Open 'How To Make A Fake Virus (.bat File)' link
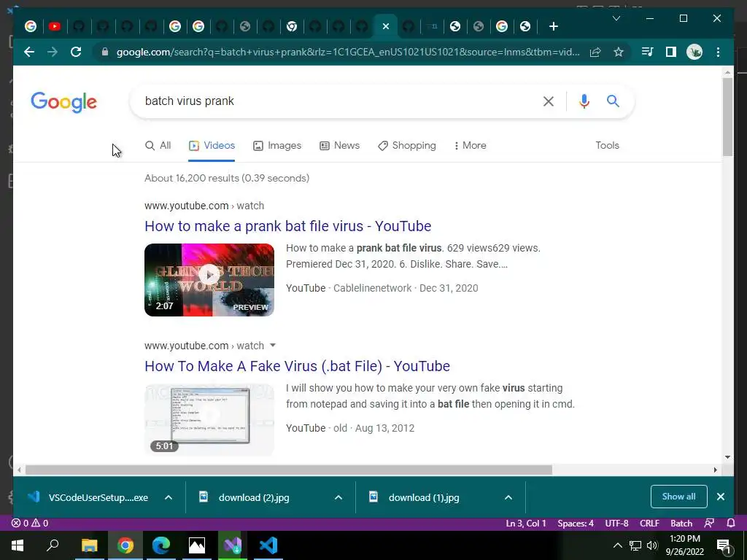Viewport: 747px width, 560px height. (298, 366)
